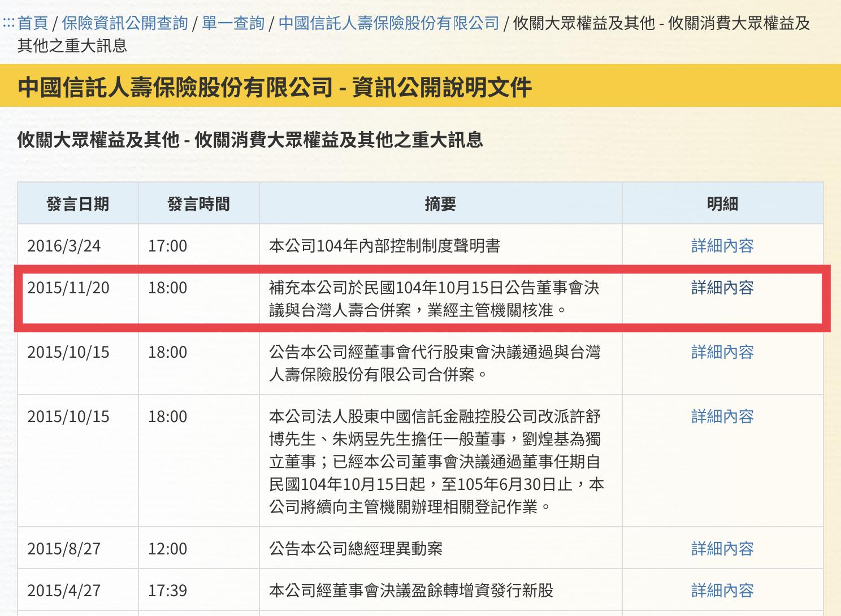Screen dimensions: 841x616
Task: Click the date 2015/11/20
Action: coord(68,288)
